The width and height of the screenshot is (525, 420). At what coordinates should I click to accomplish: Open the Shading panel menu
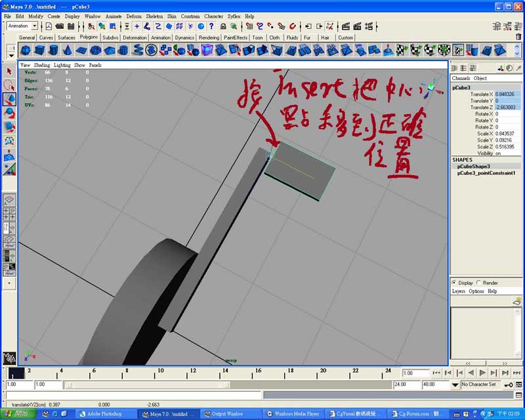tap(42, 65)
